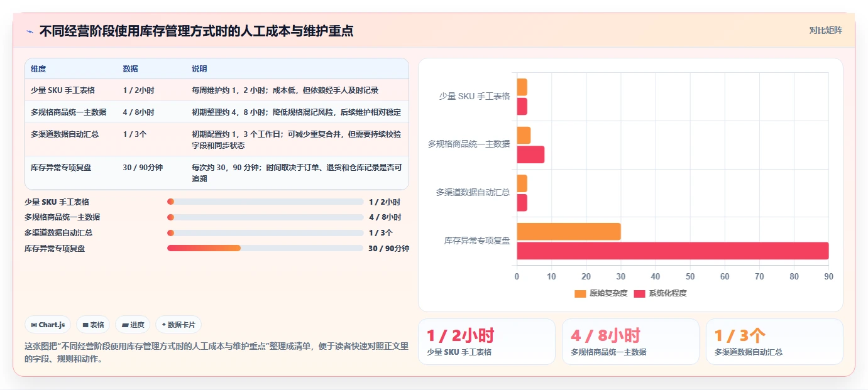Click the orange bar for 多规格商品统一主数据
The image size is (868, 390).
click(524, 135)
